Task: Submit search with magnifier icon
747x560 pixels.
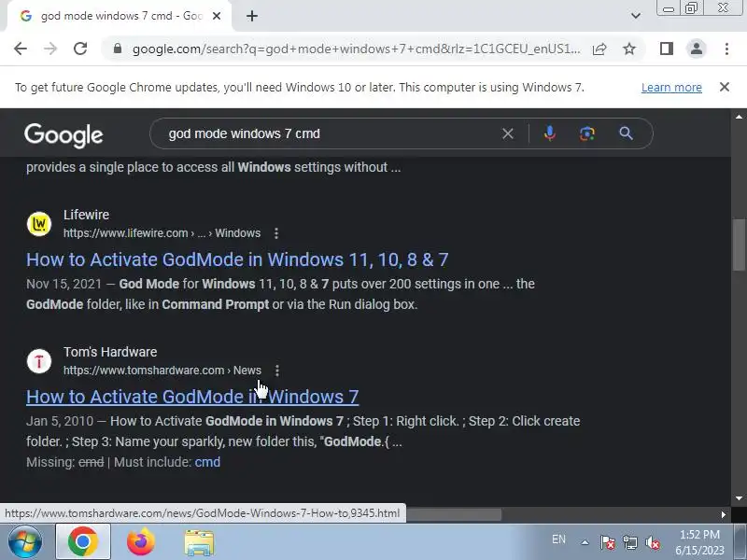Action: click(x=626, y=133)
